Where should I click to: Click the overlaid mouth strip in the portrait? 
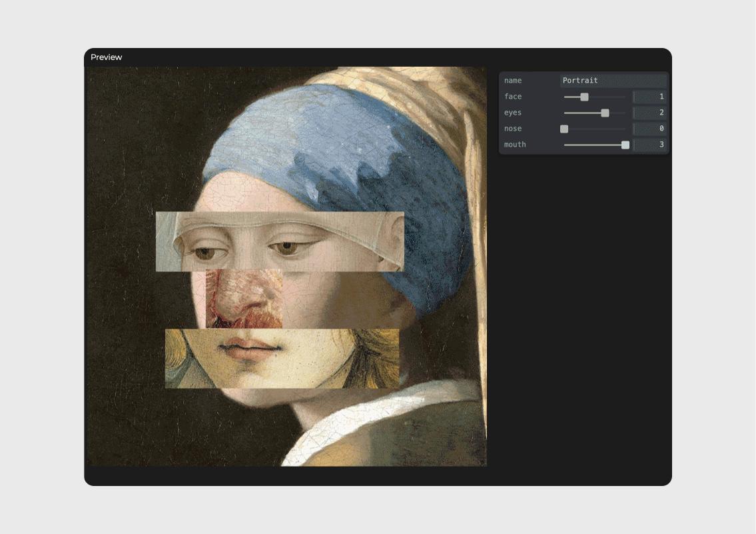(282, 358)
